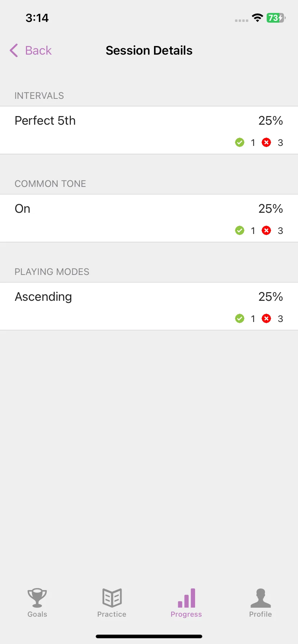Image resolution: width=298 pixels, height=644 pixels.
Task: Click green checkmark icon in Ascending row
Action: tap(240, 318)
